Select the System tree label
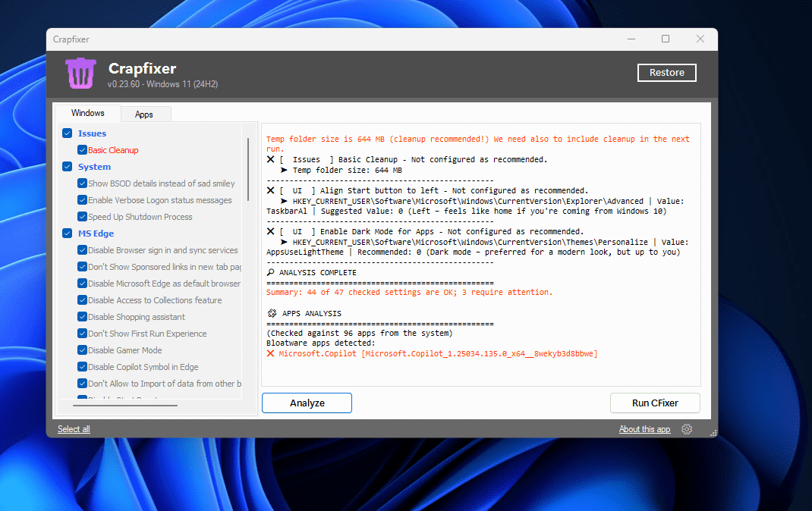 [x=94, y=167]
